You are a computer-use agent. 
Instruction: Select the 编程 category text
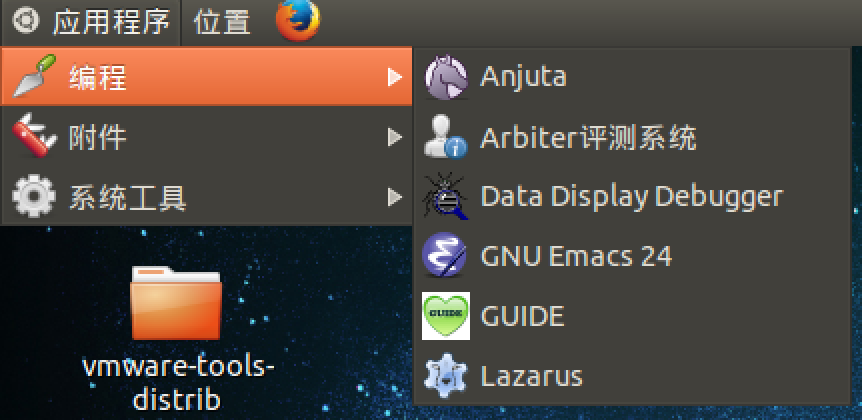(x=98, y=77)
